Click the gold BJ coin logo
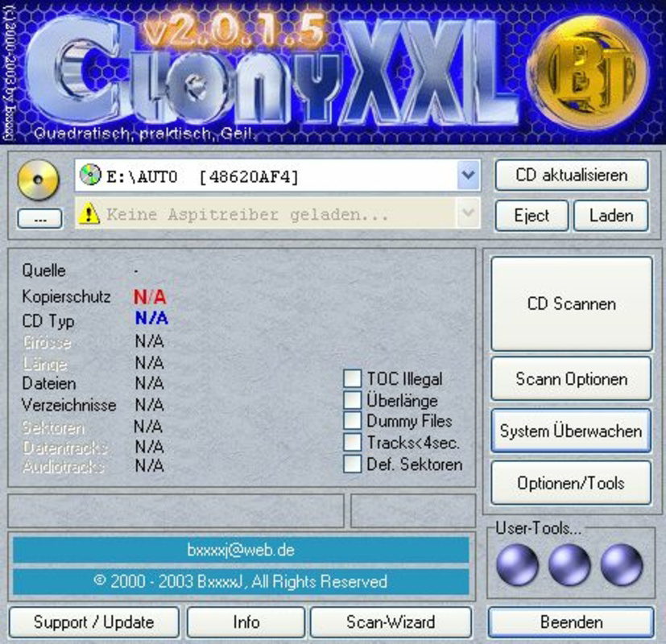The image size is (666, 644). click(587, 73)
